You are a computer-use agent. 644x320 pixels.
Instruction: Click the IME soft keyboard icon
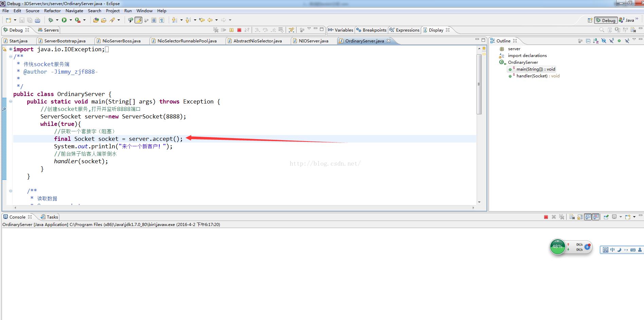pyautogui.click(x=633, y=250)
